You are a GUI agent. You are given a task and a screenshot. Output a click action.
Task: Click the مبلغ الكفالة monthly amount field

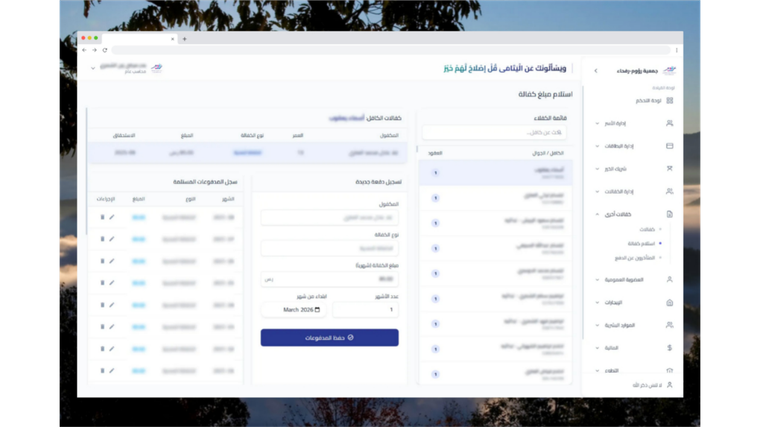point(330,279)
